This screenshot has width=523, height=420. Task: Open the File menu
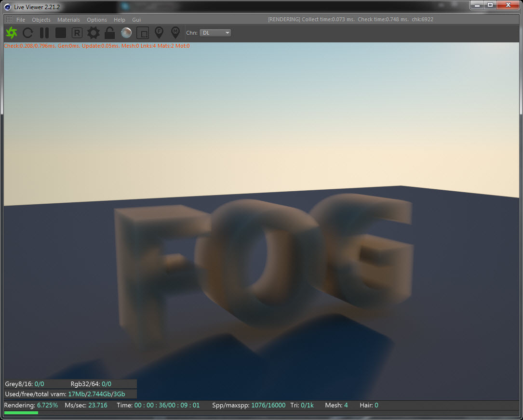coord(21,20)
